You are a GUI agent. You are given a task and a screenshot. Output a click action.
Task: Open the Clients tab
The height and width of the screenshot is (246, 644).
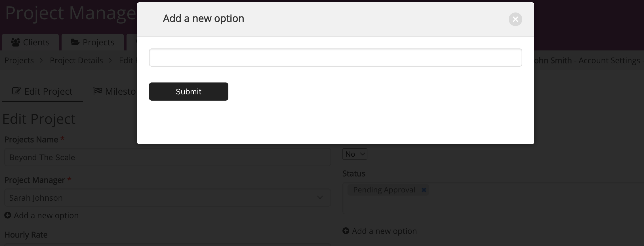(x=30, y=42)
